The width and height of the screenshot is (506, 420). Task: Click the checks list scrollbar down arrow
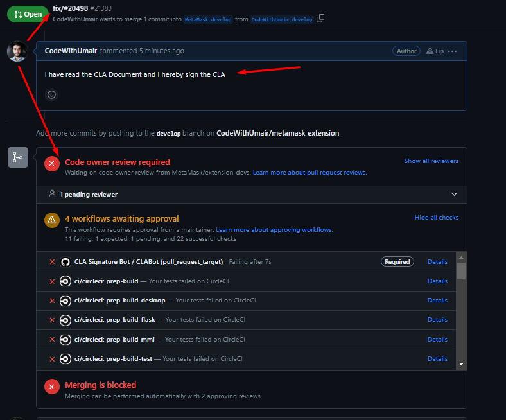pyautogui.click(x=461, y=364)
